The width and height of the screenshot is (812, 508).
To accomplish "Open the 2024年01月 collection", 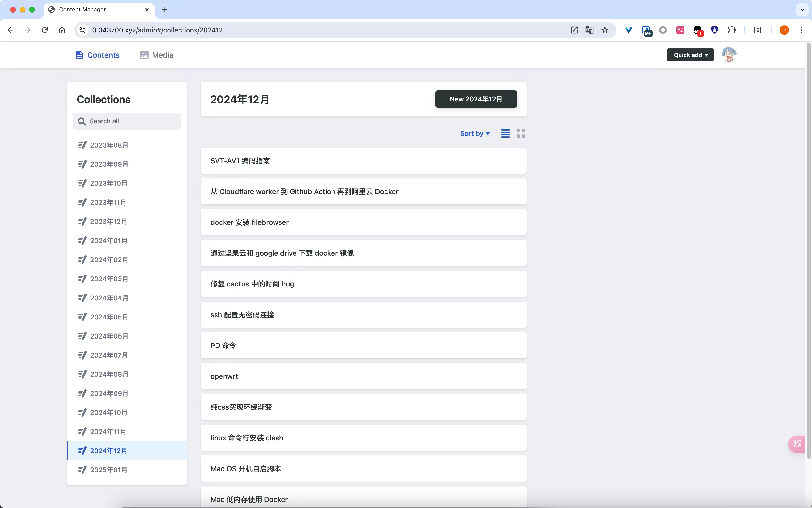I will pyautogui.click(x=127, y=241).
